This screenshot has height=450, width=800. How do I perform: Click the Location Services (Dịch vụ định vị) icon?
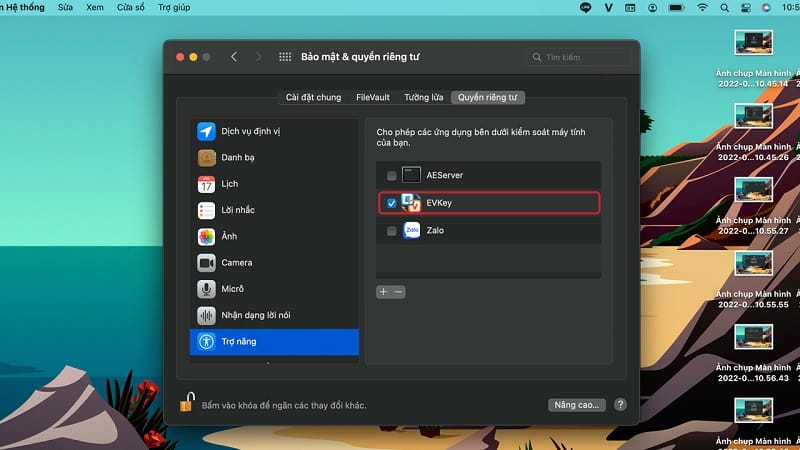(x=206, y=132)
